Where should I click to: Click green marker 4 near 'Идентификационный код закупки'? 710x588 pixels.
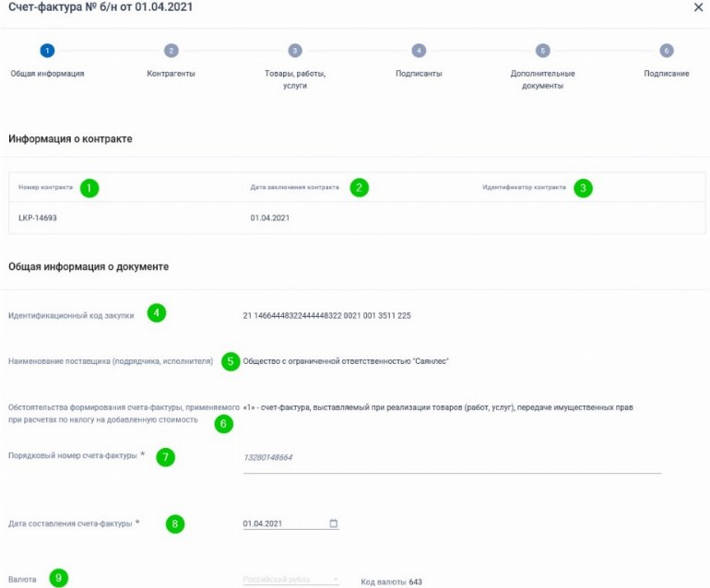[x=157, y=313]
